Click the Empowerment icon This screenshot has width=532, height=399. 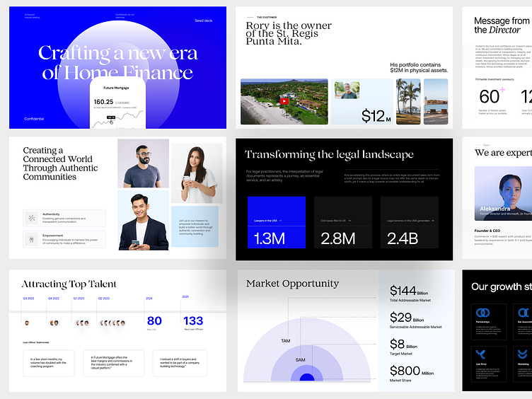click(x=32, y=240)
